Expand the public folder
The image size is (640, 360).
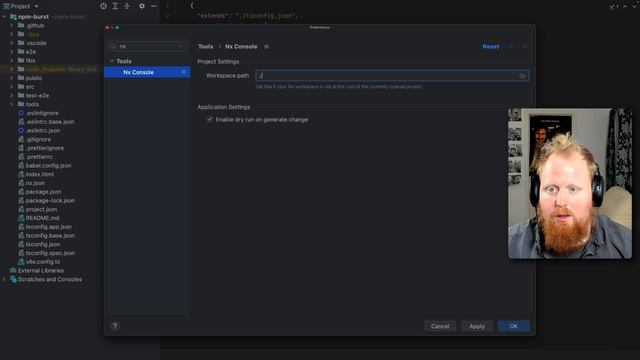click(x=12, y=78)
